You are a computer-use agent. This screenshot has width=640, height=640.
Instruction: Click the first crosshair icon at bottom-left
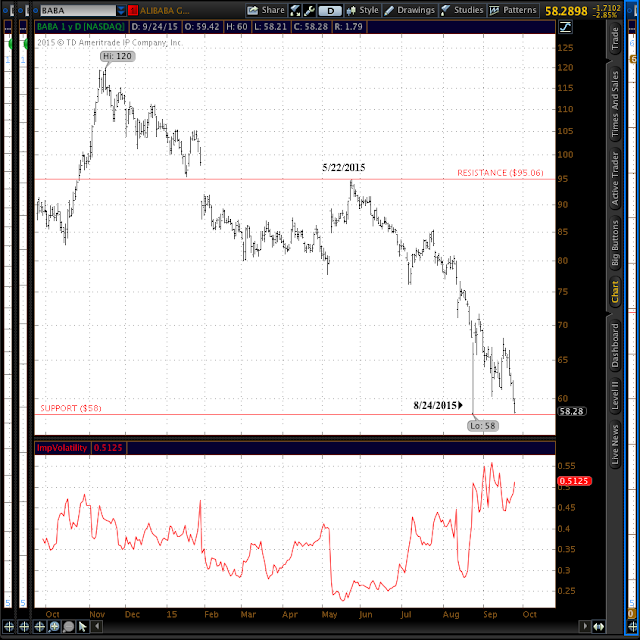click(9, 627)
